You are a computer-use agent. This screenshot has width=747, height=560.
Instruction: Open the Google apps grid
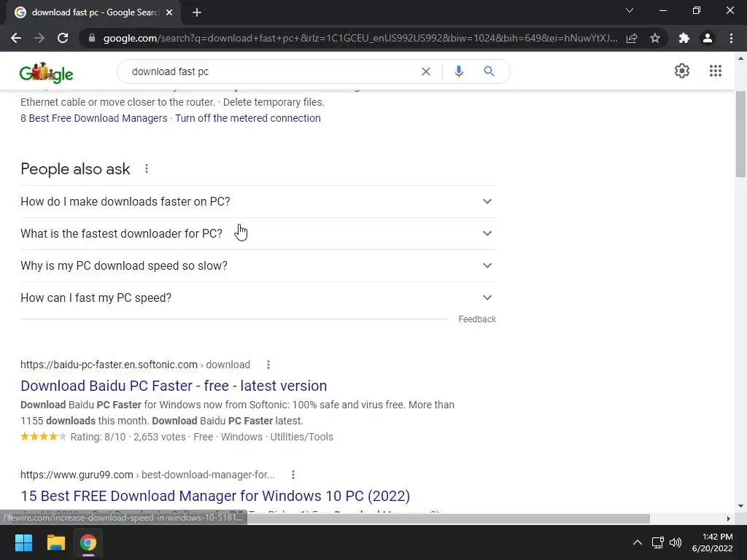pos(716,71)
